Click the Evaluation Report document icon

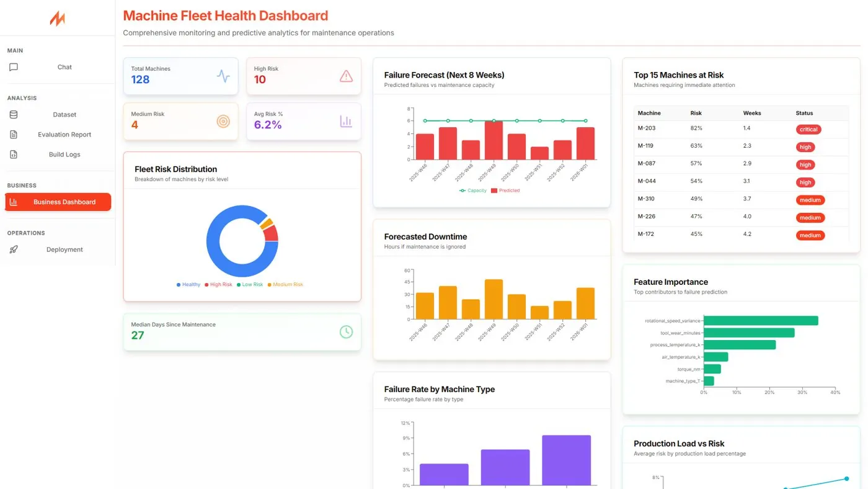coord(14,135)
